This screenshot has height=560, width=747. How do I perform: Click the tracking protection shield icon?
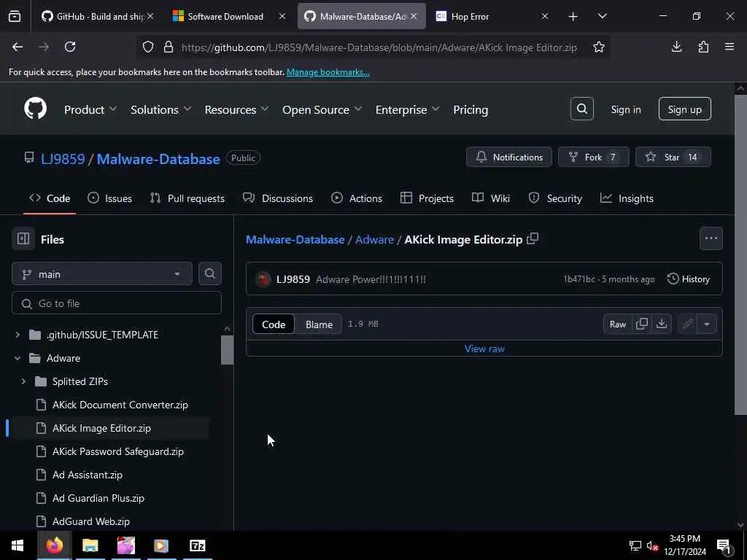point(148,47)
